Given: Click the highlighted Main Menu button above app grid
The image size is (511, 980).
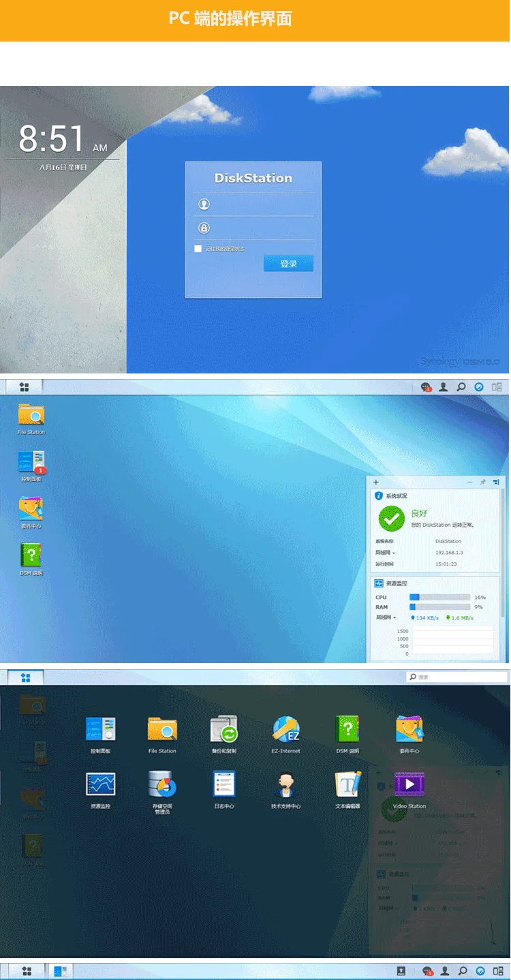Looking at the screenshot, I should click(x=25, y=677).
